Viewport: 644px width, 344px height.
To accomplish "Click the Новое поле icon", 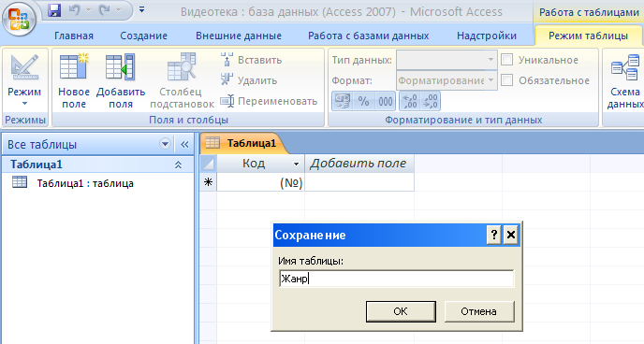I will coord(74,66).
